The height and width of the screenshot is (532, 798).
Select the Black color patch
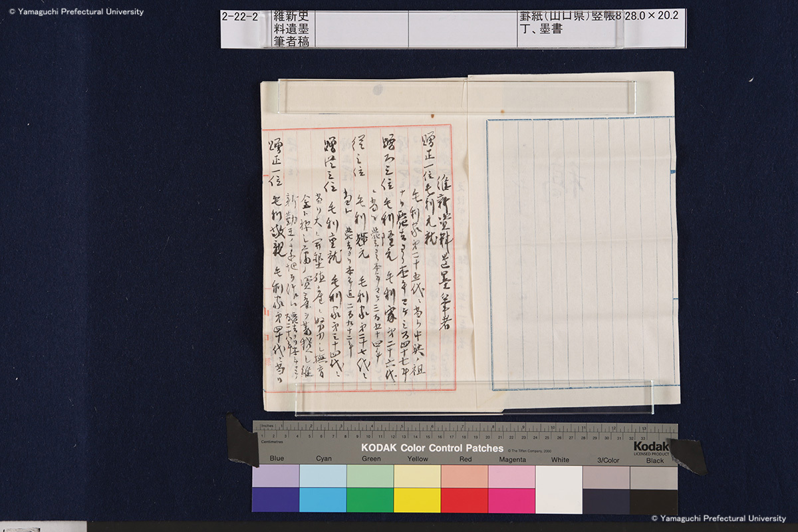[x=654, y=501]
